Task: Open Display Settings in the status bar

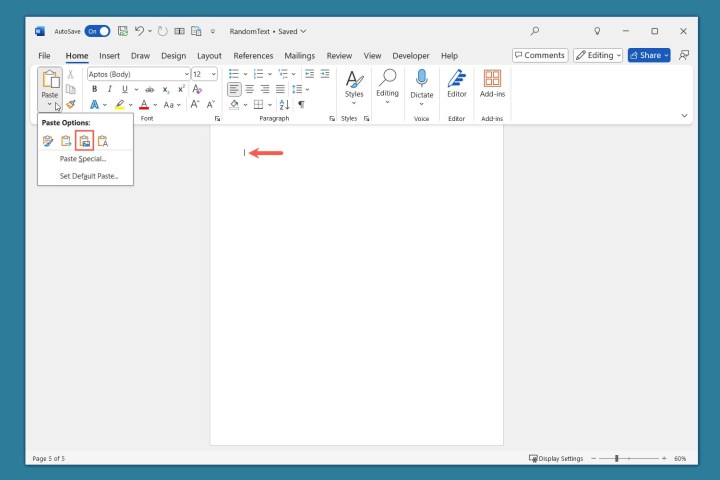Action: click(556, 458)
